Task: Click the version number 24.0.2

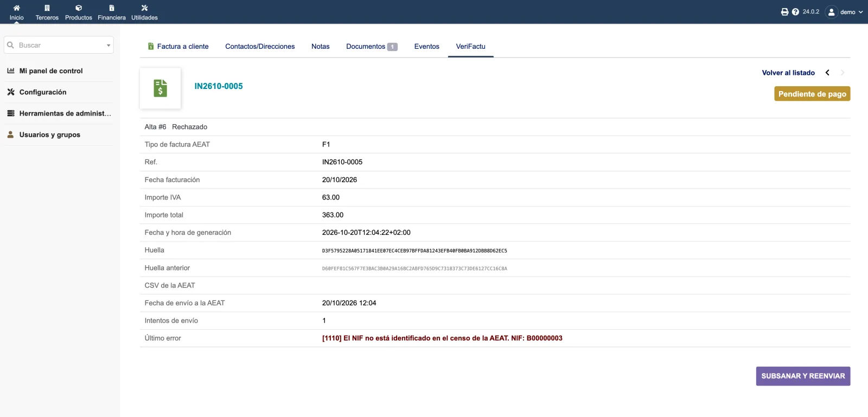Action: click(811, 12)
